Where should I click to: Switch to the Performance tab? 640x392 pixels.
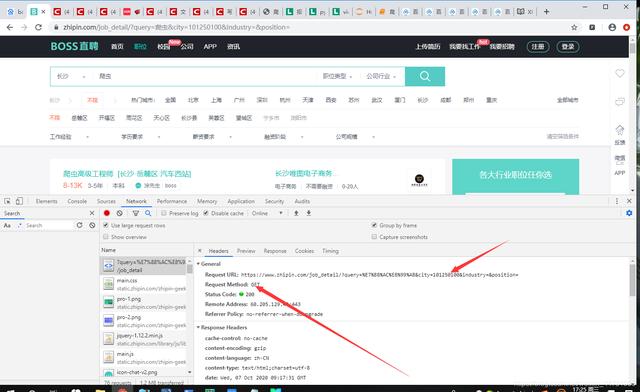[172, 201]
